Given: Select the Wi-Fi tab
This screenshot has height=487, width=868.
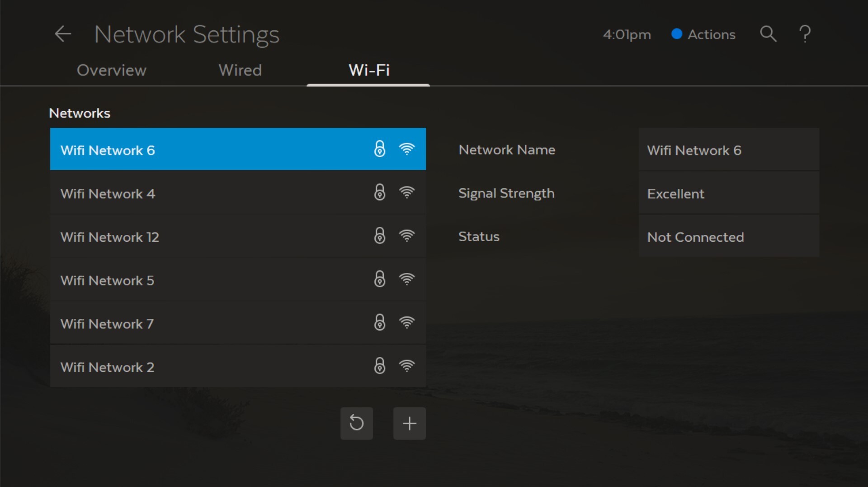Looking at the screenshot, I should 369,70.
